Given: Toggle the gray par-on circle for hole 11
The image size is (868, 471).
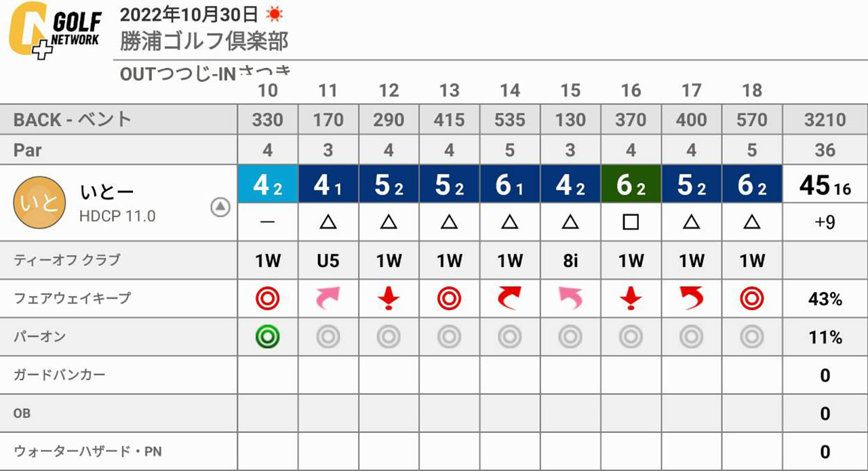Looking at the screenshot, I should tap(328, 337).
